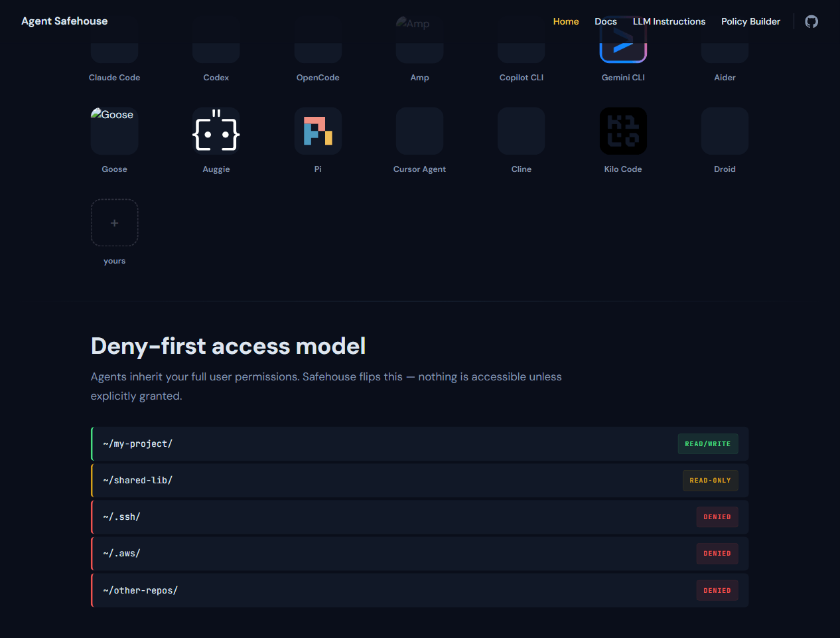This screenshot has height=638, width=840.
Task: Click the Copilot CLI label
Action: click(x=522, y=78)
